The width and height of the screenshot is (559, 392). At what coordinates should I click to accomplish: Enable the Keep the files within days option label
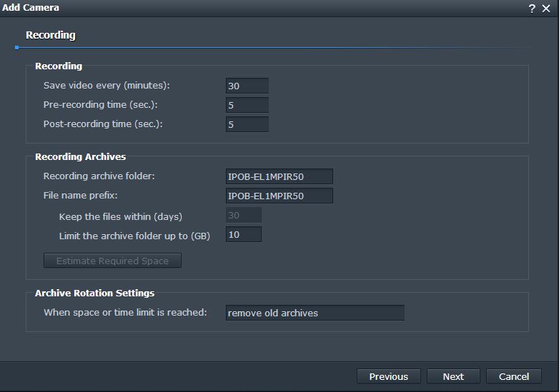click(121, 216)
